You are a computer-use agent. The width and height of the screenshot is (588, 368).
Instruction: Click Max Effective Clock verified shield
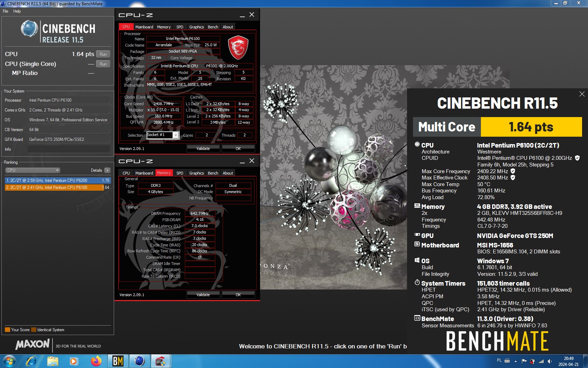pos(513,178)
